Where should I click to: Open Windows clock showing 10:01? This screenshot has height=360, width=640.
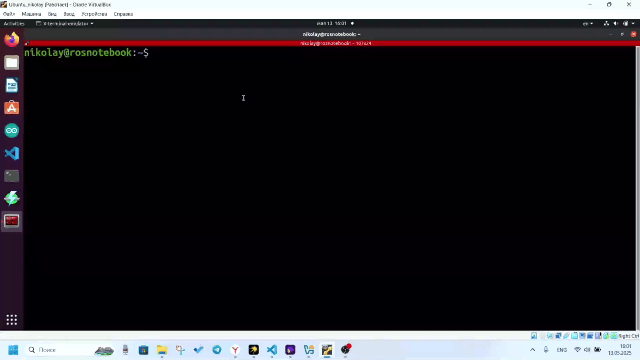pos(620,350)
